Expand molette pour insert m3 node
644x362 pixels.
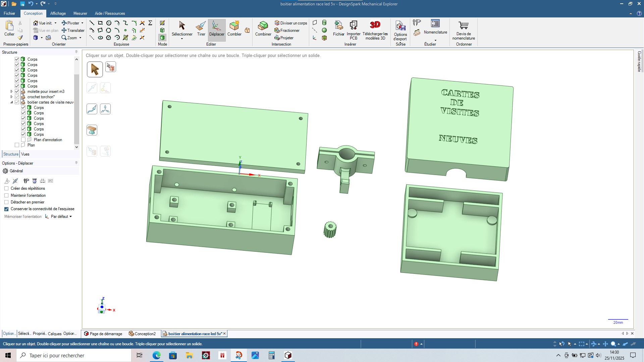click(11, 92)
